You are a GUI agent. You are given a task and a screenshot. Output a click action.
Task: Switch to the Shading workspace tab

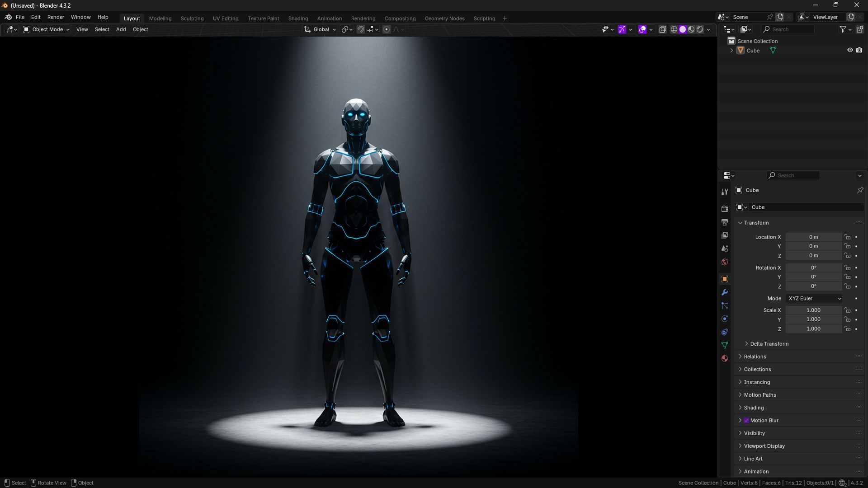click(x=298, y=19)
